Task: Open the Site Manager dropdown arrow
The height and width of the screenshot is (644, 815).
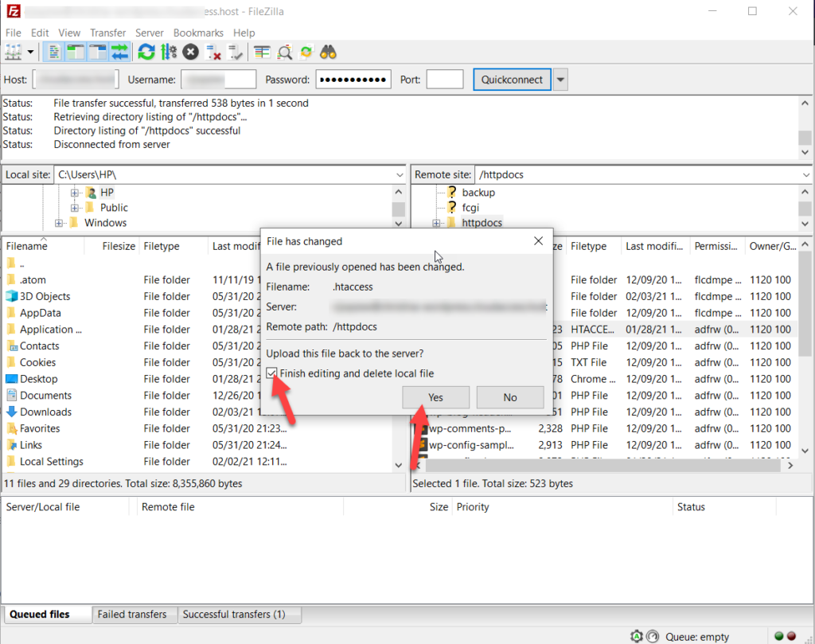Action: click(x=30, y=53)
